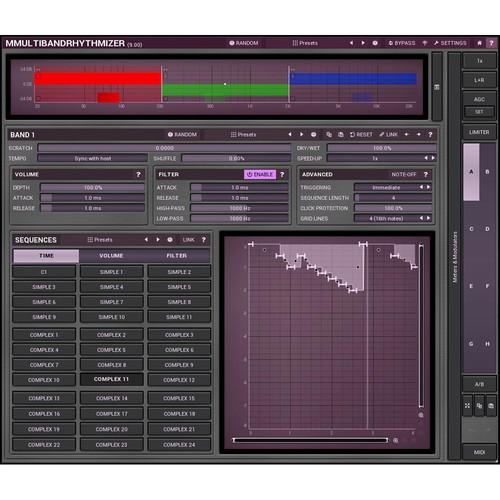Click the wrench SETTINGS button
Screen dimensions: 500x500
[x=450, y=43]
